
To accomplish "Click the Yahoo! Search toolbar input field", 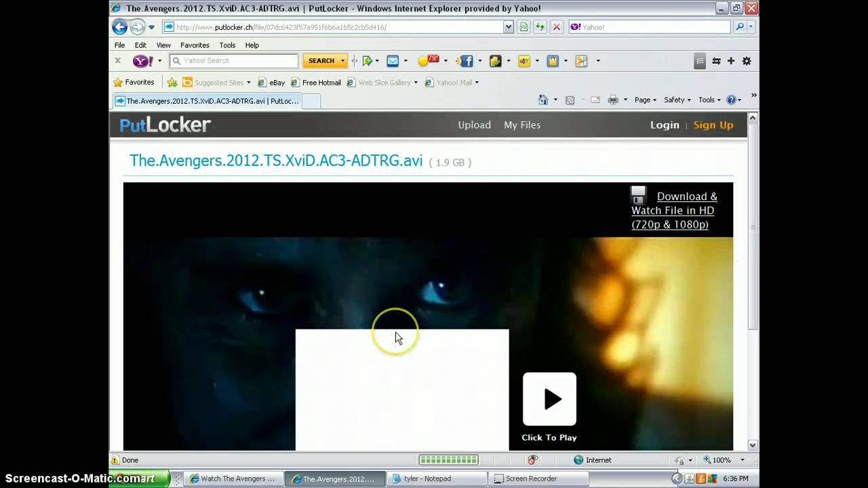I will pyautogui.click(x=234, y=60).
